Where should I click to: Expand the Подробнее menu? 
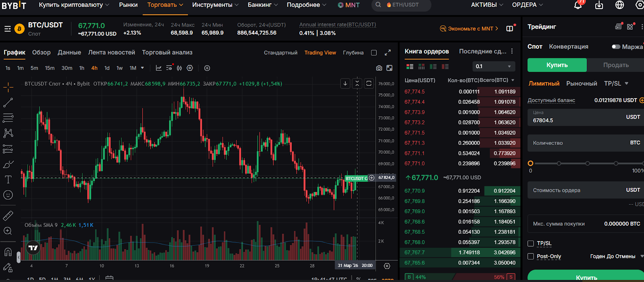(x=306, y=5)
